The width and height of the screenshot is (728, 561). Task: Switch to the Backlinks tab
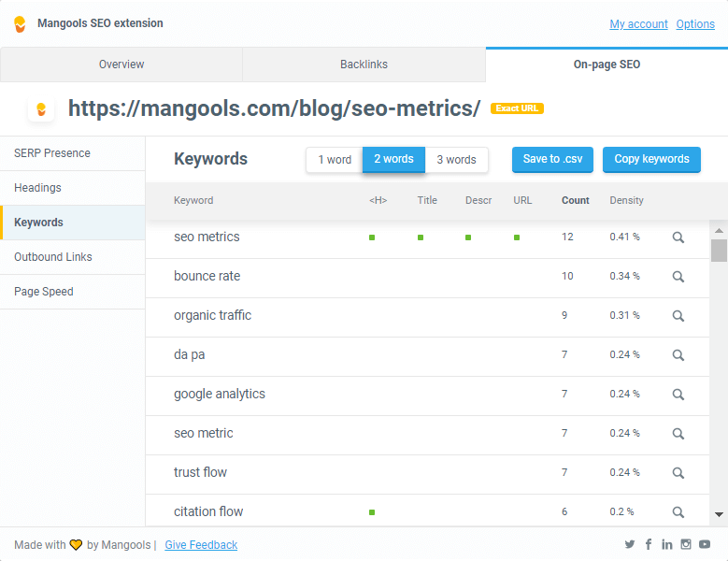[x=364, y=65]
